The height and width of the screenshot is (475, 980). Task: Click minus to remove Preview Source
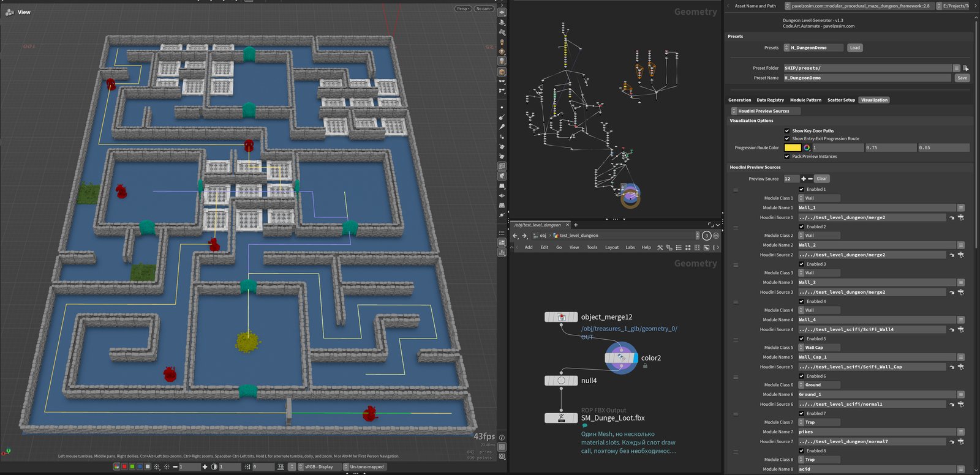click(x=810, y=179)
